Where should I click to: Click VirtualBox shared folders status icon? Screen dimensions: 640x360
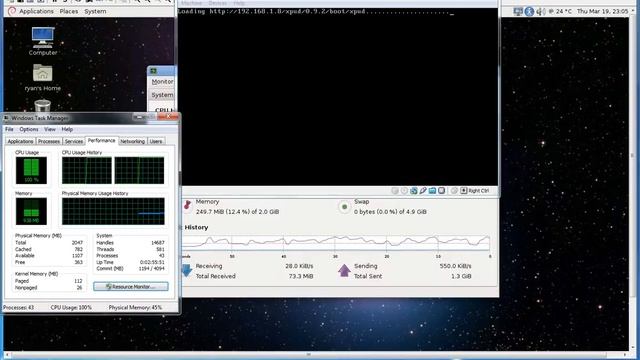pos(432,191)
